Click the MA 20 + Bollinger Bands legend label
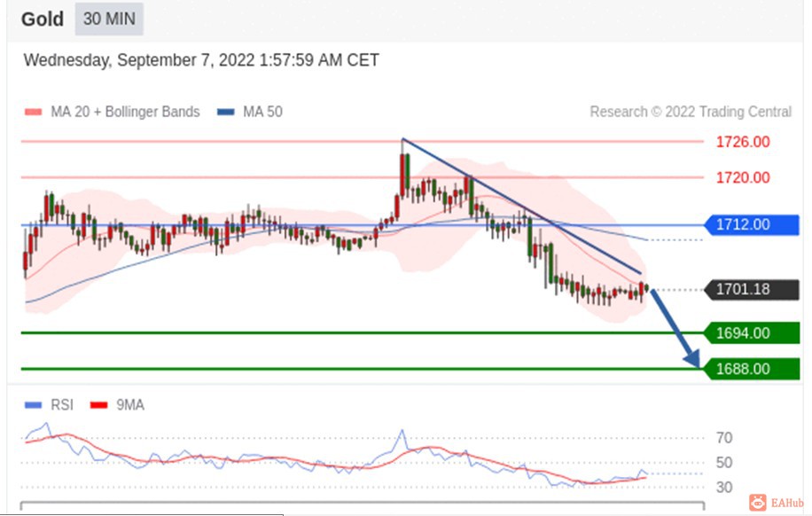The width and height of the screenshot is (812, 516). pos(125,112)
